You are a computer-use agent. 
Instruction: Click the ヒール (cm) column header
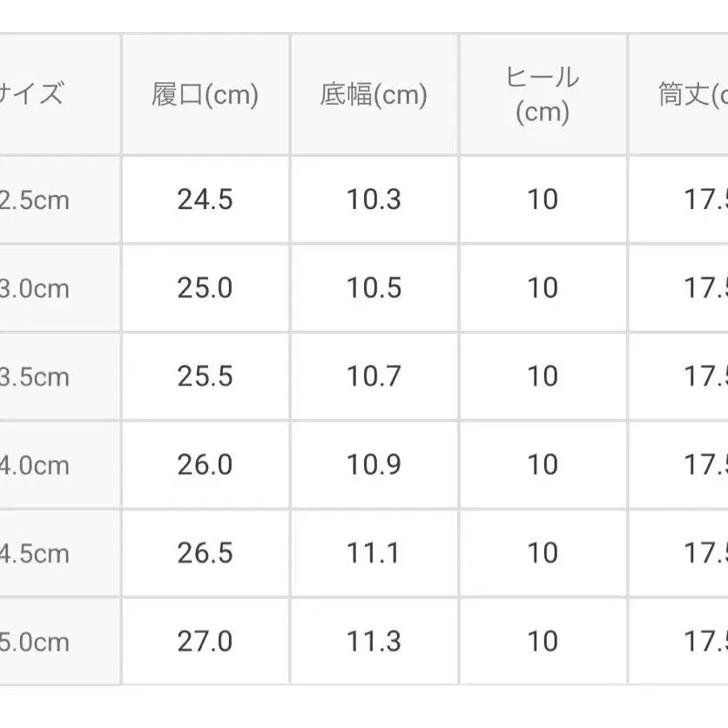(542, 95)
